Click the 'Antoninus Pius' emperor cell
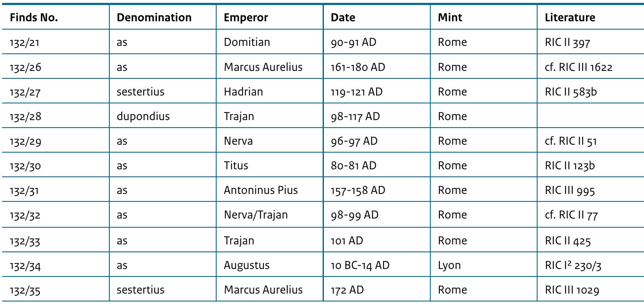 (261, 190)
